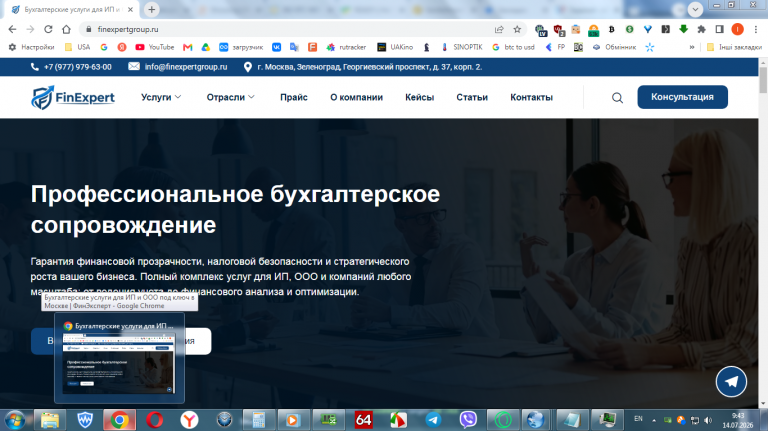Click the share page icon in address bar
This screenshot has width=768, height=431.
click(499, 29)
